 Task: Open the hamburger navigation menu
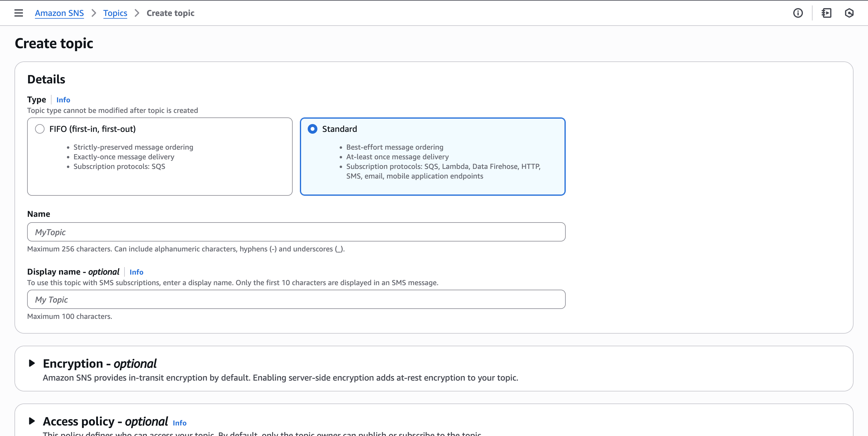18,13
